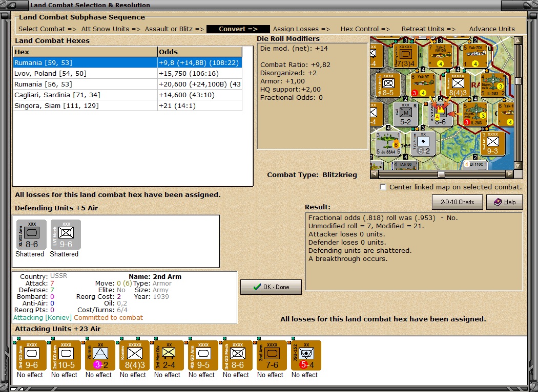The height and width of the screenshot is (392, 538).
Task: Click Assault or Blitz subphase step
Action: click(x=174, y=29)
